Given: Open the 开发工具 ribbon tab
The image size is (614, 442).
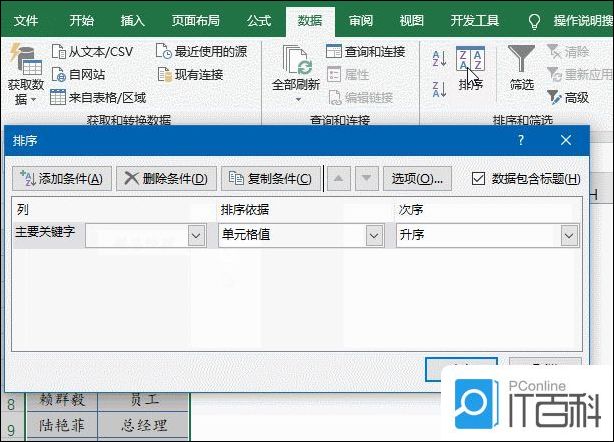Looking at the screenshot, I should [475, 20].
